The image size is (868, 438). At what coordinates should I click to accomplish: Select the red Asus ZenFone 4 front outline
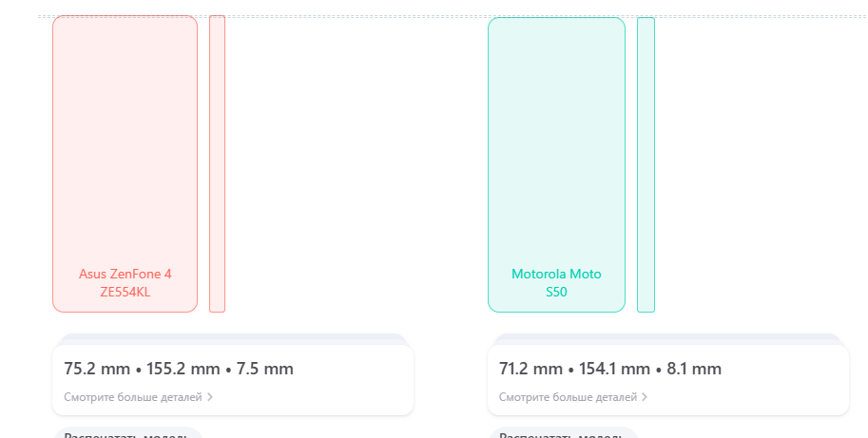pos(125,143)
